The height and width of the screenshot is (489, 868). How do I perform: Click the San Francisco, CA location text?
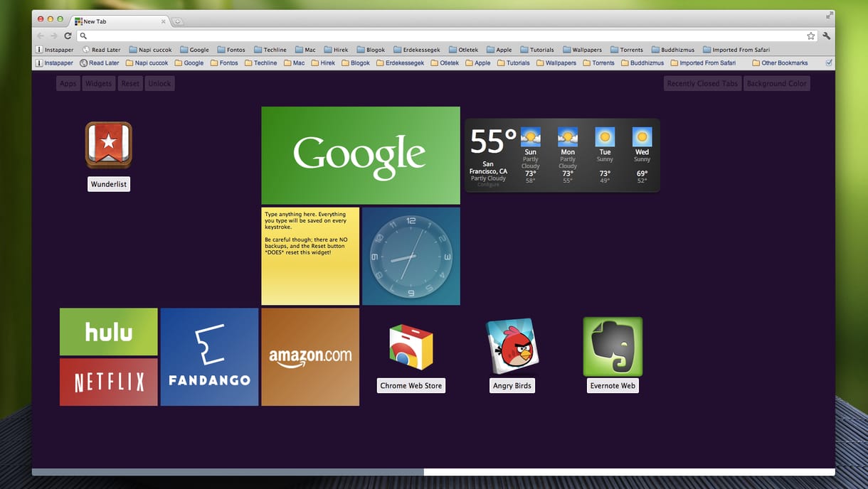coord(488,168)
